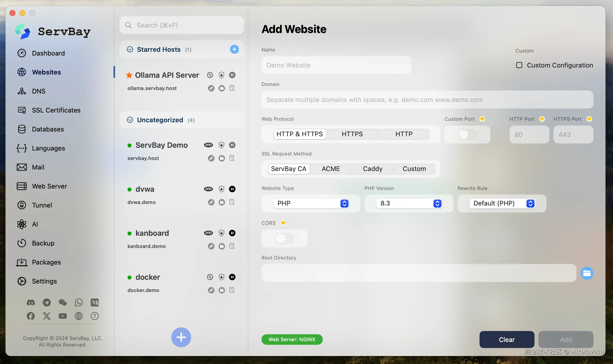
Task: Enable the Custom Configuration checkbox
Action: [x=519, y=65]
